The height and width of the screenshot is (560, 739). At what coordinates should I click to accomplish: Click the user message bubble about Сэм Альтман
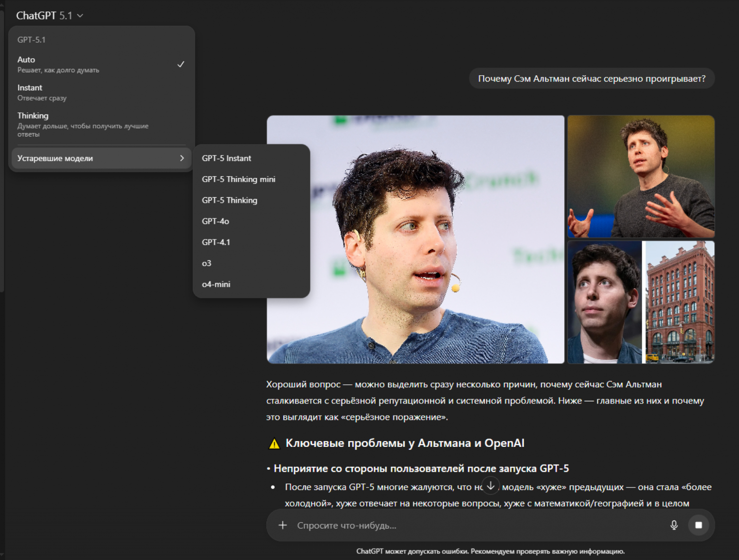tap(591, 79)
